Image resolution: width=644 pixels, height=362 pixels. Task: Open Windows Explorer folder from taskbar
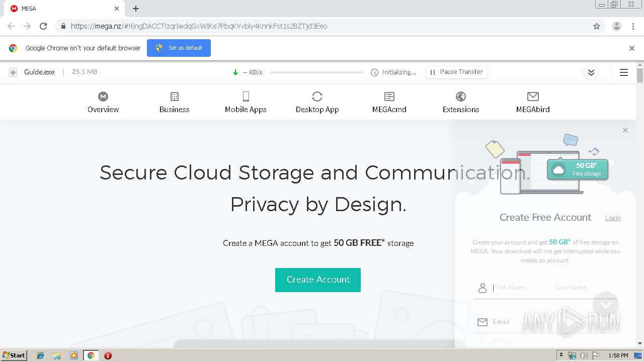tap(57, 355)
